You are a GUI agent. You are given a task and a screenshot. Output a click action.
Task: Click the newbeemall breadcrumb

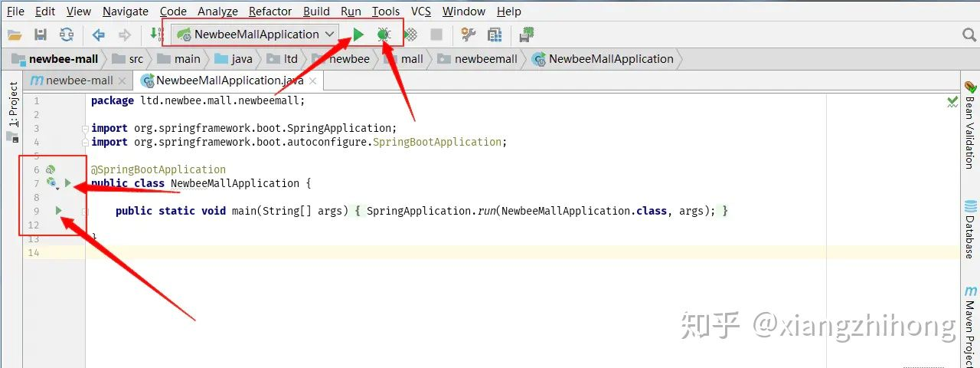pos(479,59)
